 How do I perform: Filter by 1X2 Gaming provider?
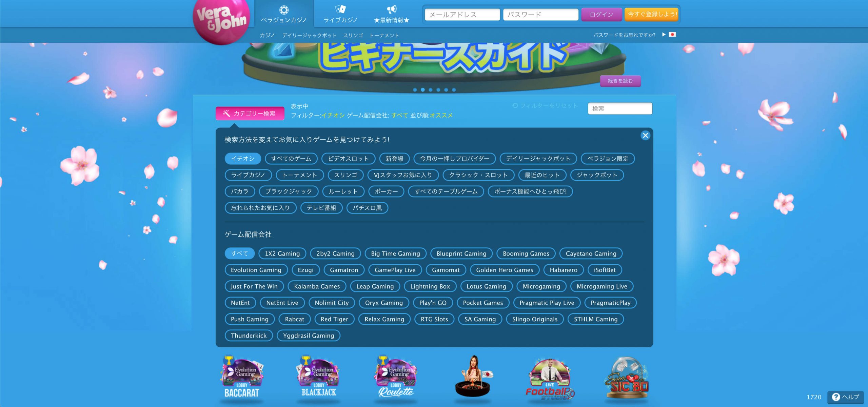click(x=282, y=253)
